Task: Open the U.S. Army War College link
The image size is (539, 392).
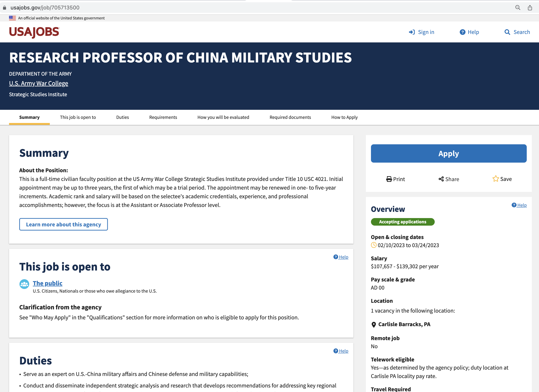Action: point(38,83)
